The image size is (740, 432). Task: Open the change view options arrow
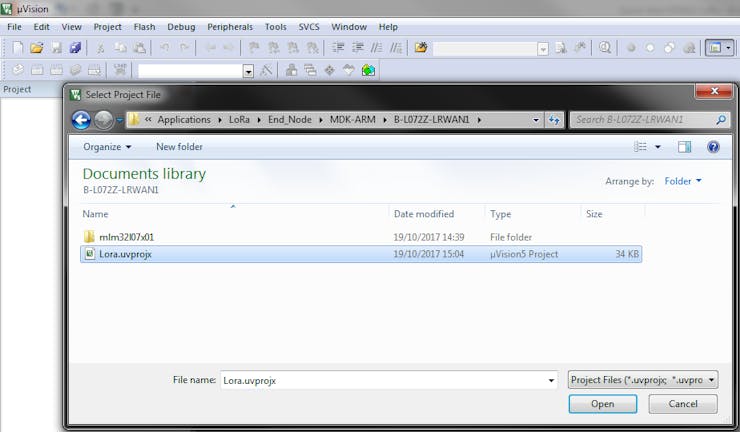tap(657, 147)
